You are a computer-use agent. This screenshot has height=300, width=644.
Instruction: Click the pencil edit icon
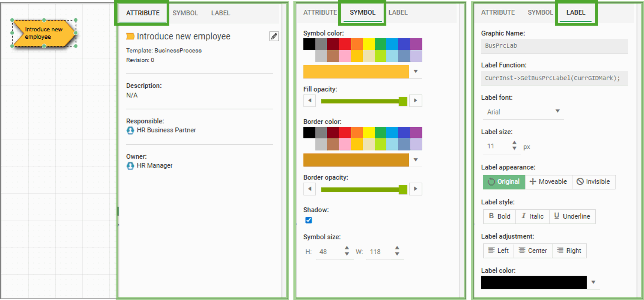pyautogui.click(x=274, y=36)
